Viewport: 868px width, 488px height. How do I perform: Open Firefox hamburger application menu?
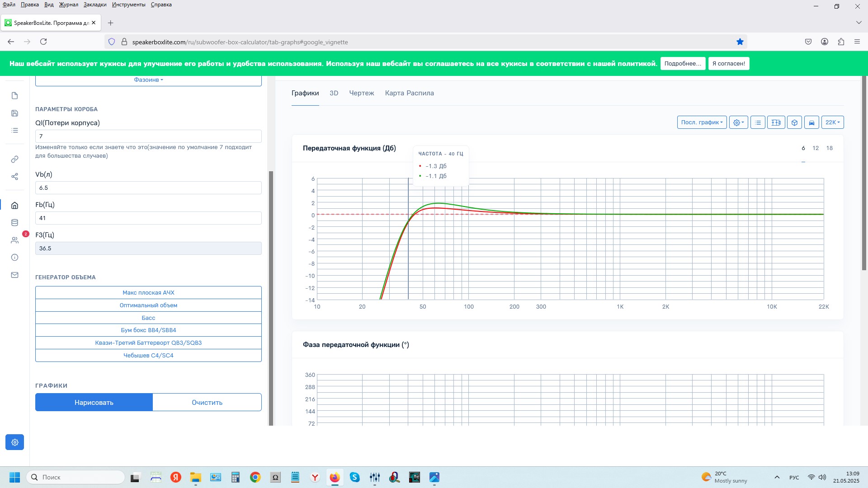[857, 42]
